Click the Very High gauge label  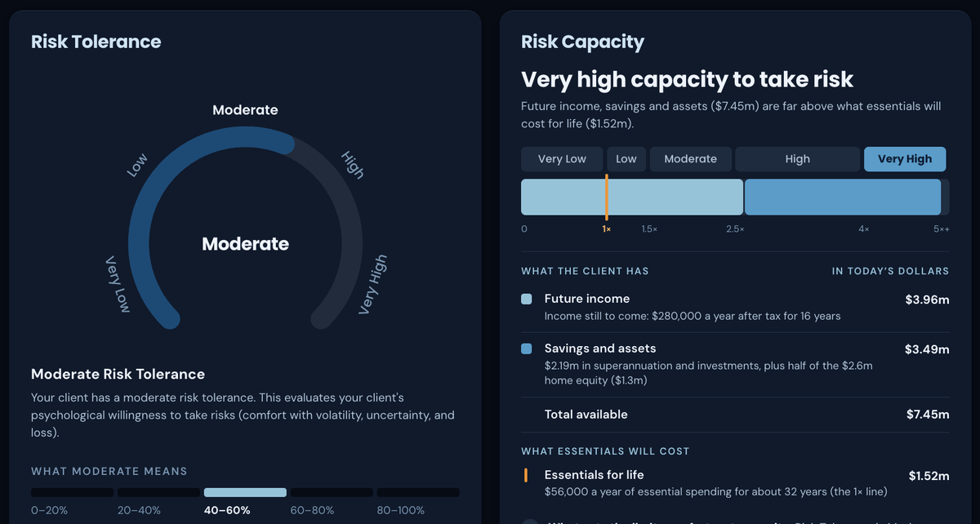pos(372,284)
